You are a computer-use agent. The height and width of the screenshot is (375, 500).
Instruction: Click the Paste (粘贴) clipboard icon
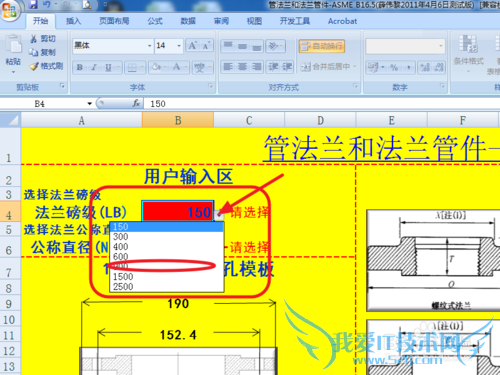tap(13, 44)
